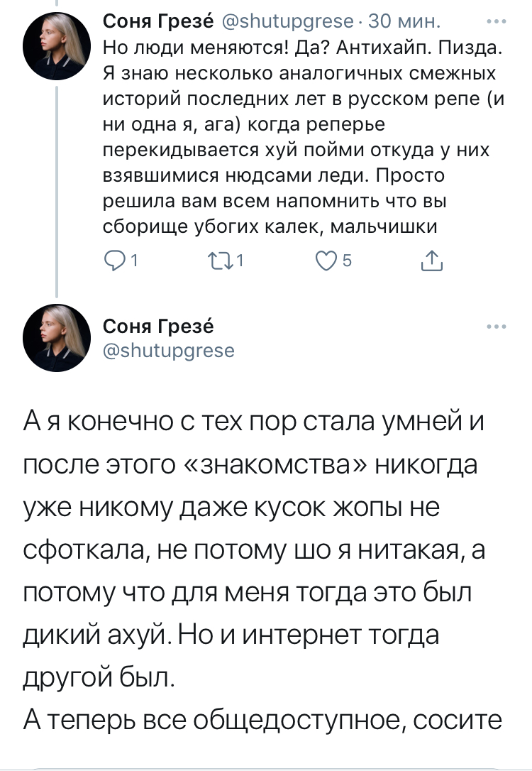This screenshot has width=532, height=771.
Task: Tap @shutupgrese handle below main tweet name
Action: click(x=169, y=349)
